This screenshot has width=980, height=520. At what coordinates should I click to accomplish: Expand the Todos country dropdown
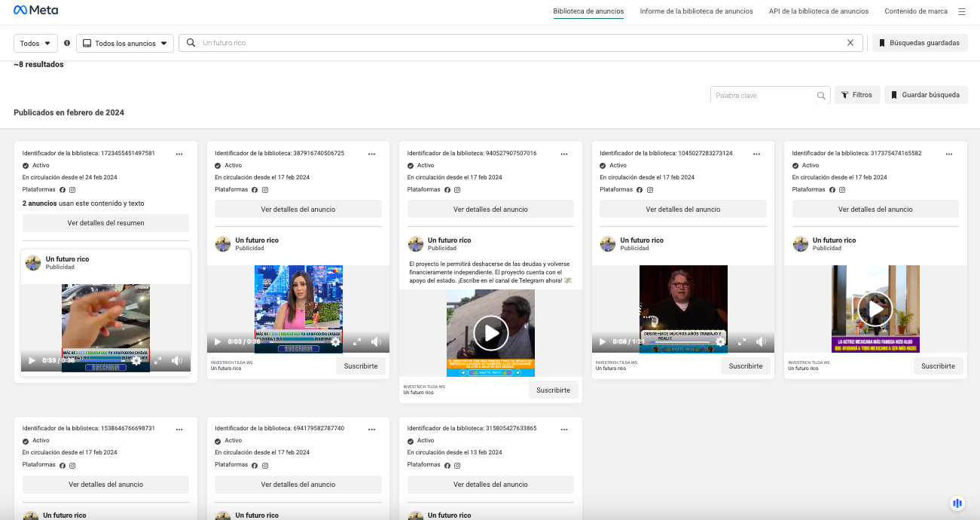click(36, 44)
